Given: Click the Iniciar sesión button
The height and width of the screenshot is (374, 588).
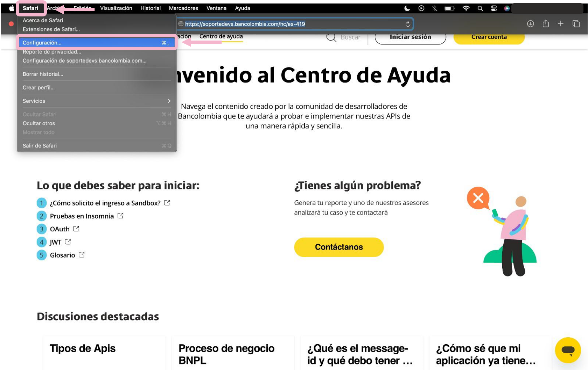Looking at the screenshot, I should coord(410,37).
